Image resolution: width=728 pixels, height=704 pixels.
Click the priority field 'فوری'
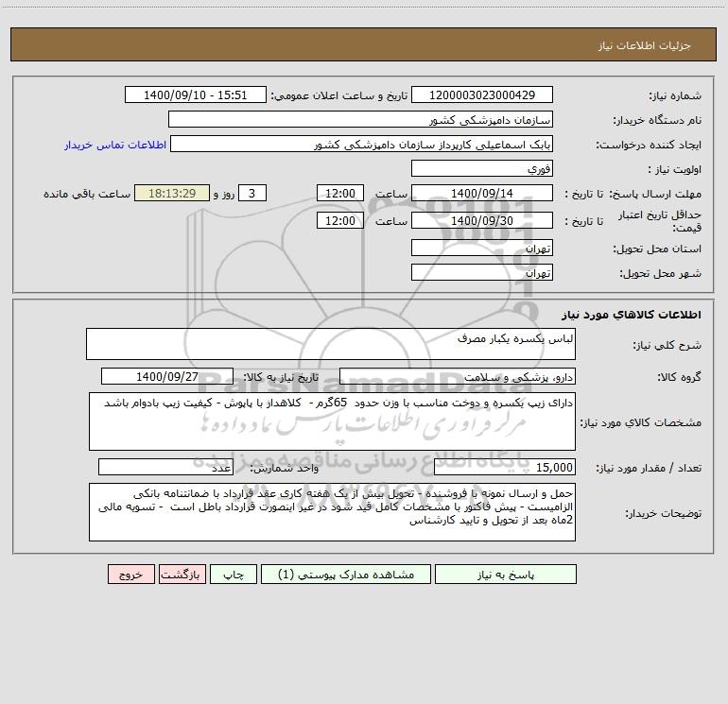coord(482,168)
